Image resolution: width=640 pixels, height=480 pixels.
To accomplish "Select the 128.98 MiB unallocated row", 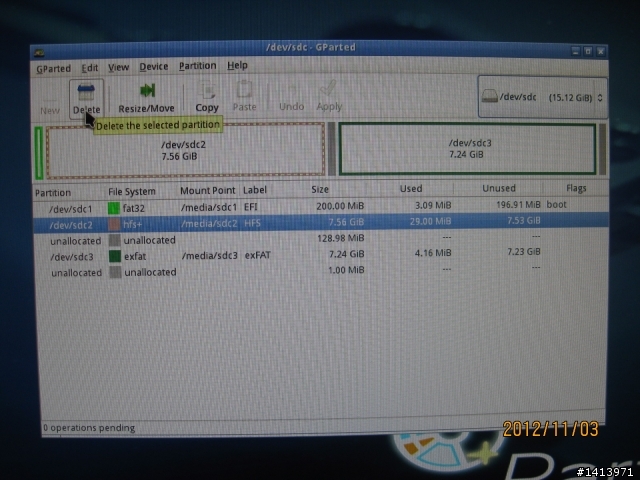I will coord(321,239).
